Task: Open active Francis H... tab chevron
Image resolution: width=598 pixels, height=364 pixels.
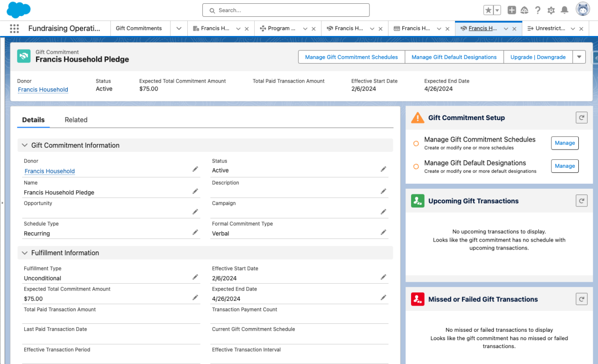Action: click(x=505, y=29)
